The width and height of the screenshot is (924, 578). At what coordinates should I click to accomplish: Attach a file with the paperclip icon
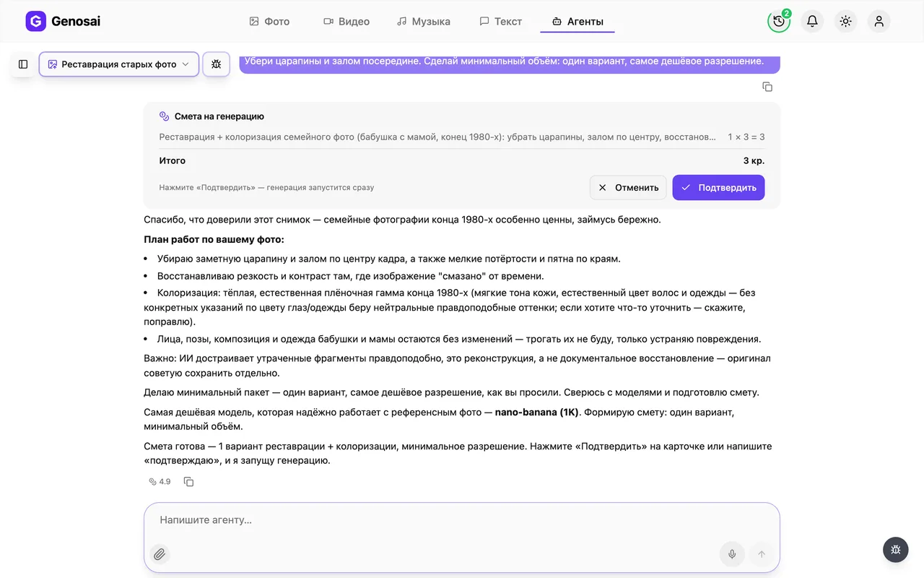160,554
